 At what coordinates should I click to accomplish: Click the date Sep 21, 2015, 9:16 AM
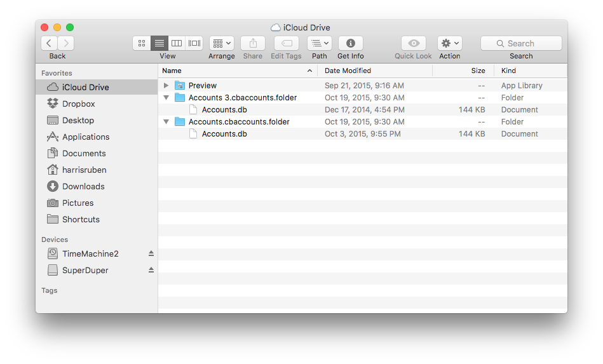pos(364,85)
